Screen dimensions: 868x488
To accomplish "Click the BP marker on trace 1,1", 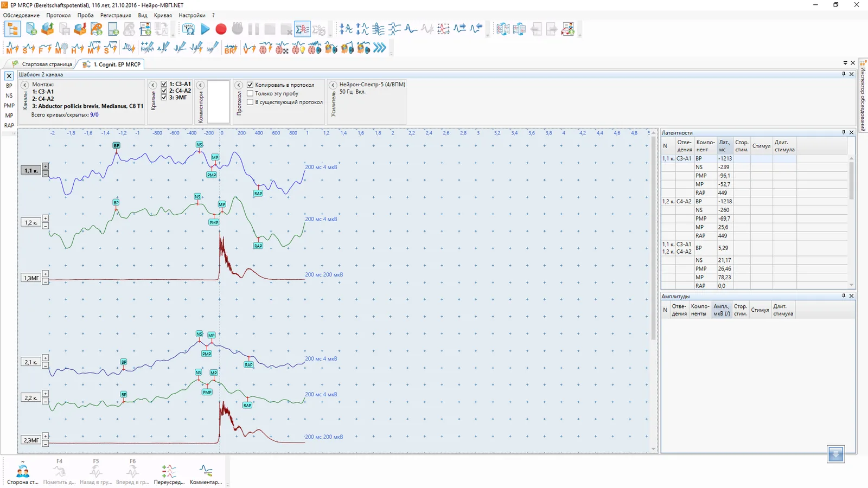I will [116, 145].
